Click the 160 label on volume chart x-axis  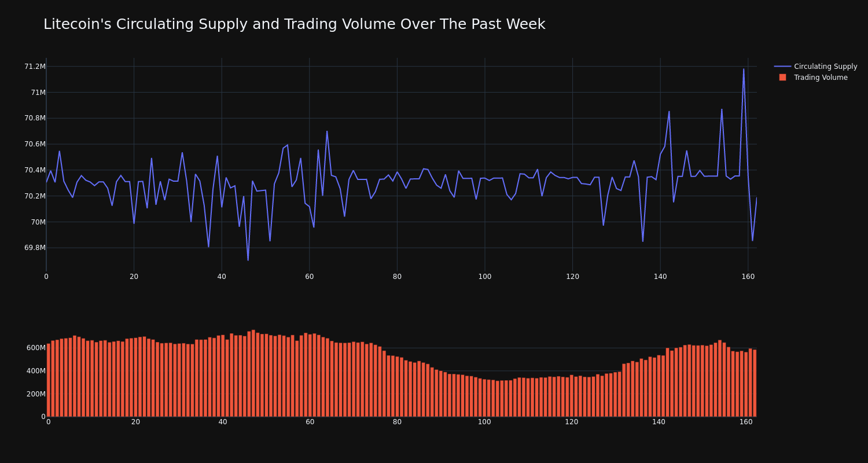coord(746,422)
